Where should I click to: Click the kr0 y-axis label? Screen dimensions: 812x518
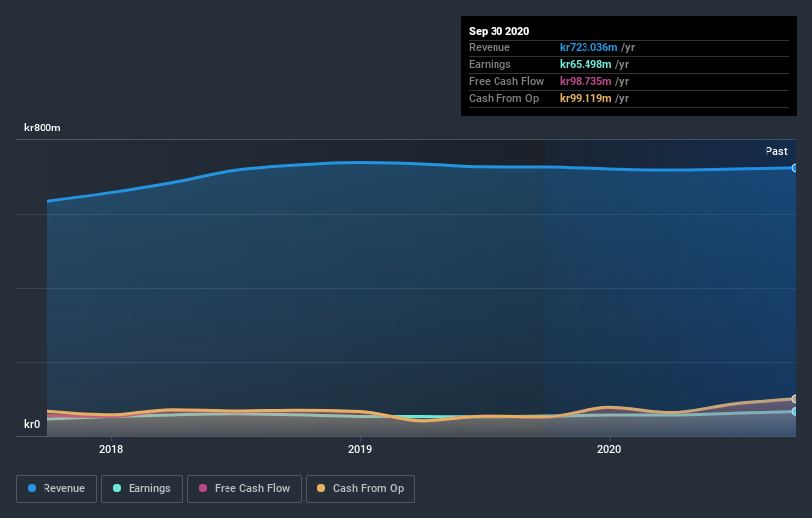click(x=32, y=424)
